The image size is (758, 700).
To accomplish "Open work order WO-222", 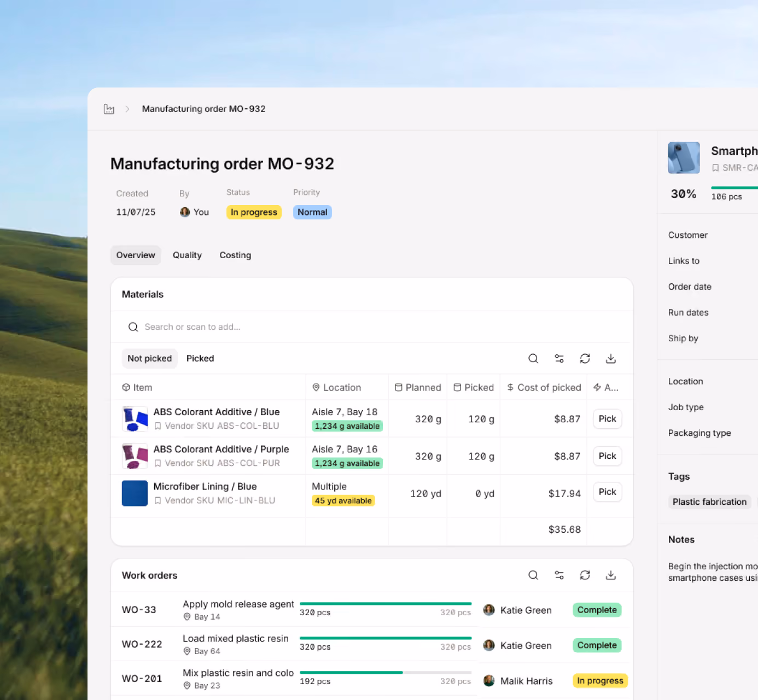I will [142, 644].
